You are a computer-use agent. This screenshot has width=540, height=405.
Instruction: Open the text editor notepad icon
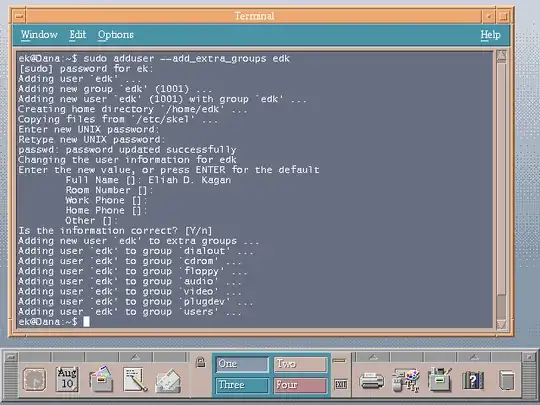pyautogui.click(x=135, y=380)
